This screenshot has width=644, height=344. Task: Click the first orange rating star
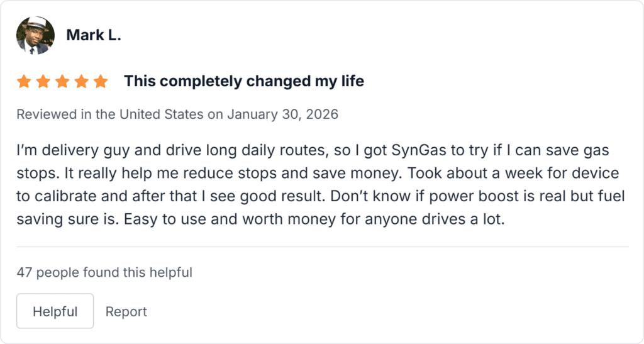click(x=24, y=82)
